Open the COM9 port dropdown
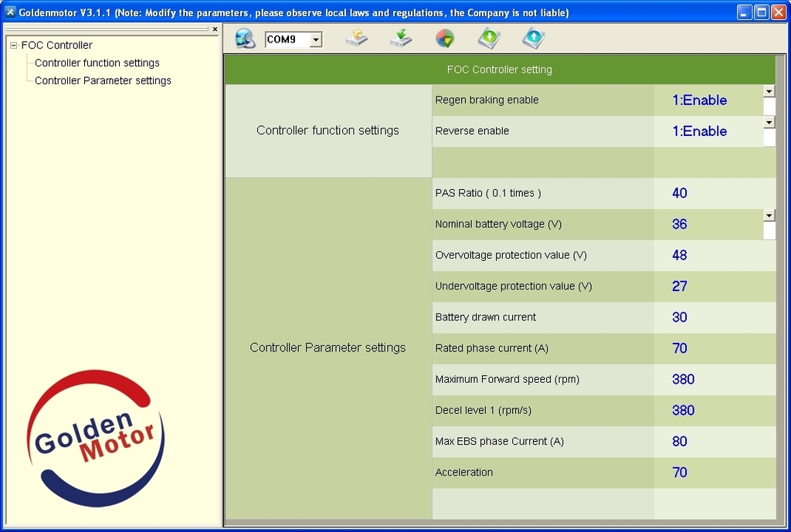 [x=316, y=40]
